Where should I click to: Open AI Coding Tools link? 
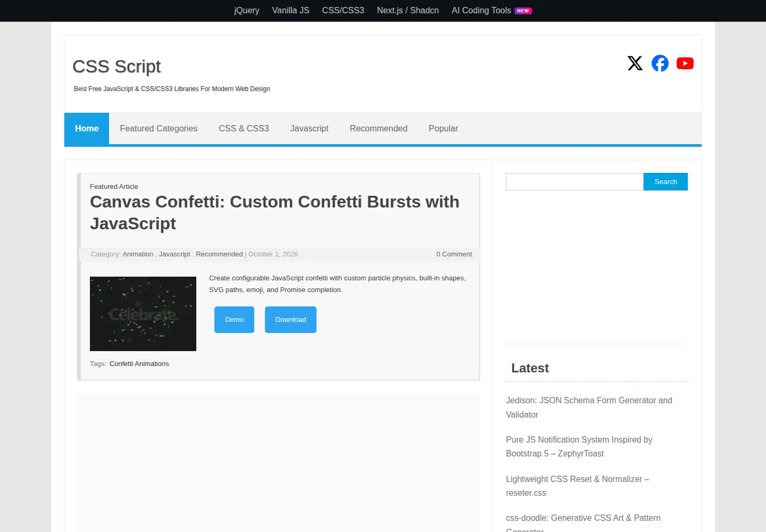click(481, 10)
